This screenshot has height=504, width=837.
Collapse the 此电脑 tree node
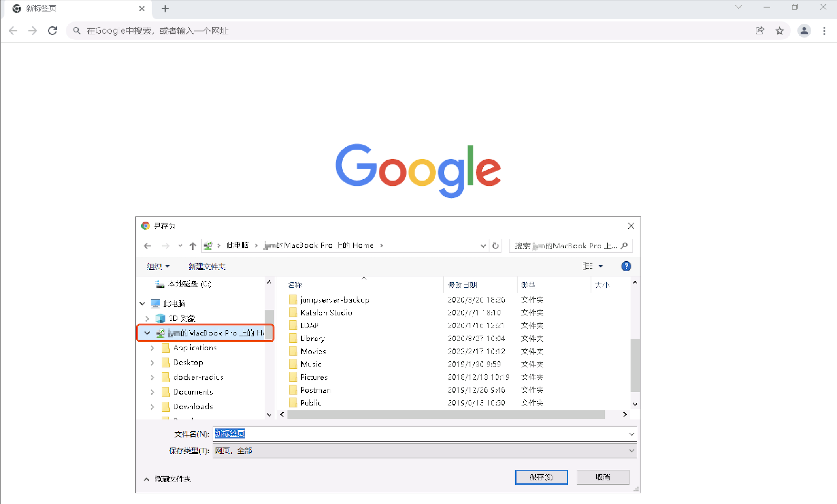(x=143, y=303)
